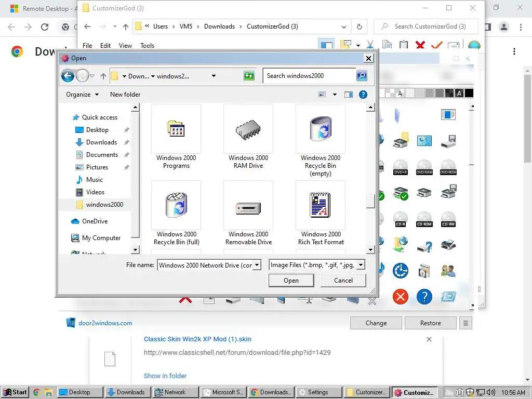The height and width of the screenshot is (399, 532).
Task: Click the Restore button in CustomizerGod
Action: 431,323
